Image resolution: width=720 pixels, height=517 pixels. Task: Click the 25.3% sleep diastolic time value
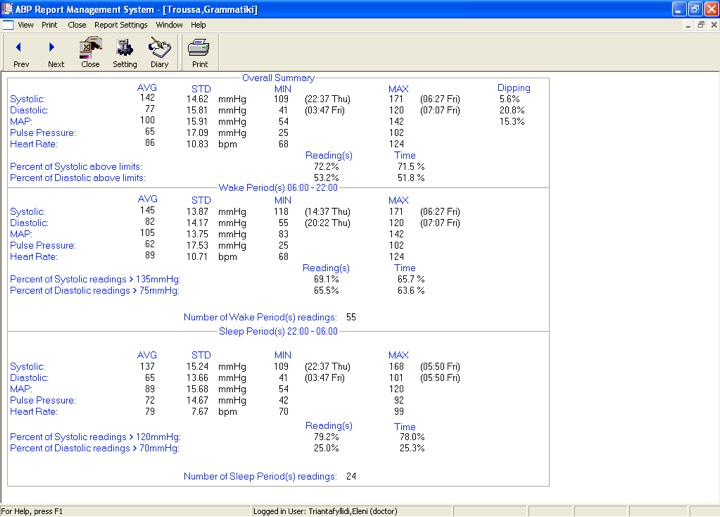pyautogui.click(x=412, y=448)
